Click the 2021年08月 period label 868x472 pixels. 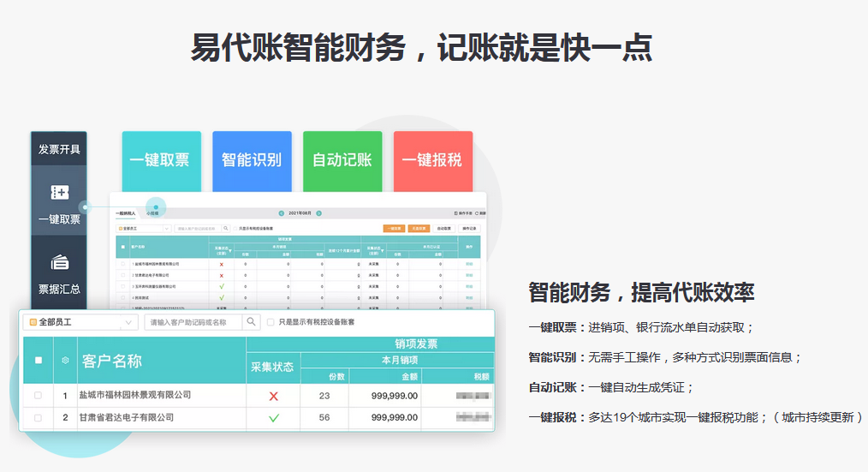(300, 213)
